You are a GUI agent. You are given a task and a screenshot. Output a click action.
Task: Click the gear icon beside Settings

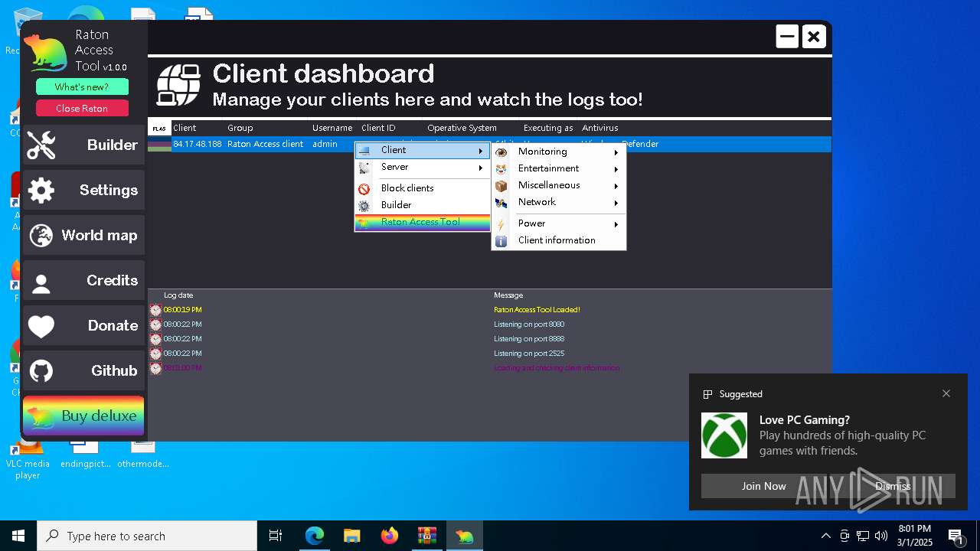tap(41, 191)
